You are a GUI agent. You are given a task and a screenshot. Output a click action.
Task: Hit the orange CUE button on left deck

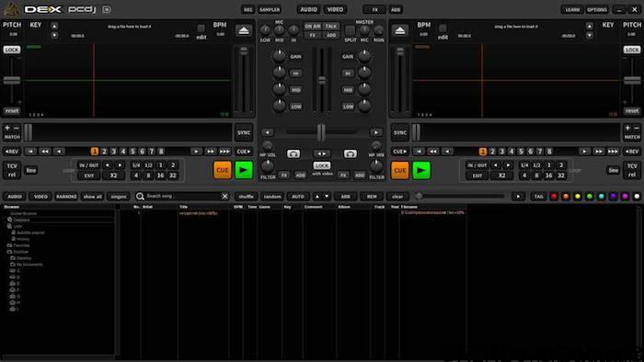point(223,170)
